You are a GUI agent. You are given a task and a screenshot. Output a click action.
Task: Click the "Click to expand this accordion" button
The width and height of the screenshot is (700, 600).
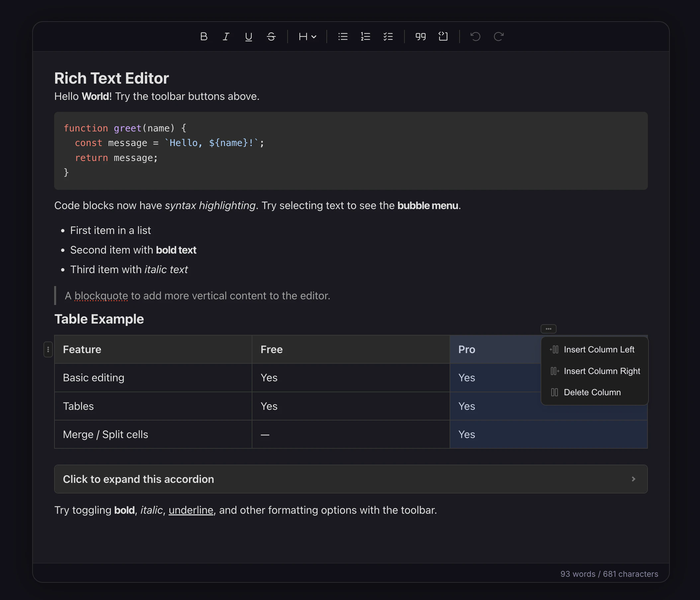point(138,479)
